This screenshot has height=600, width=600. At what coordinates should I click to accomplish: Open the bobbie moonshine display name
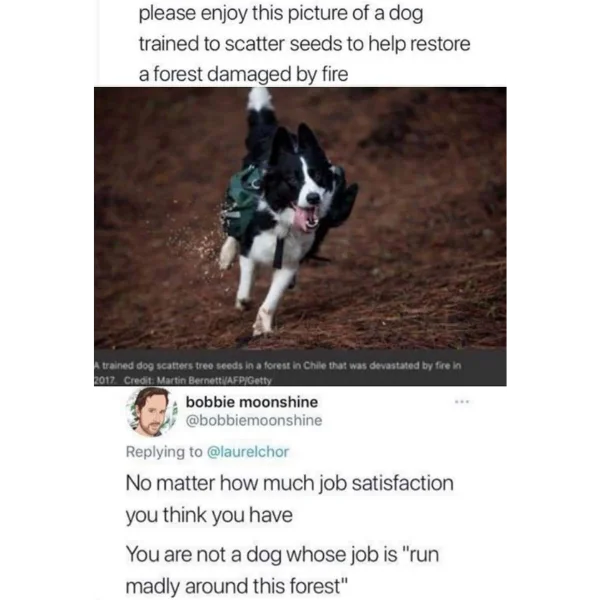click(252, 402)
